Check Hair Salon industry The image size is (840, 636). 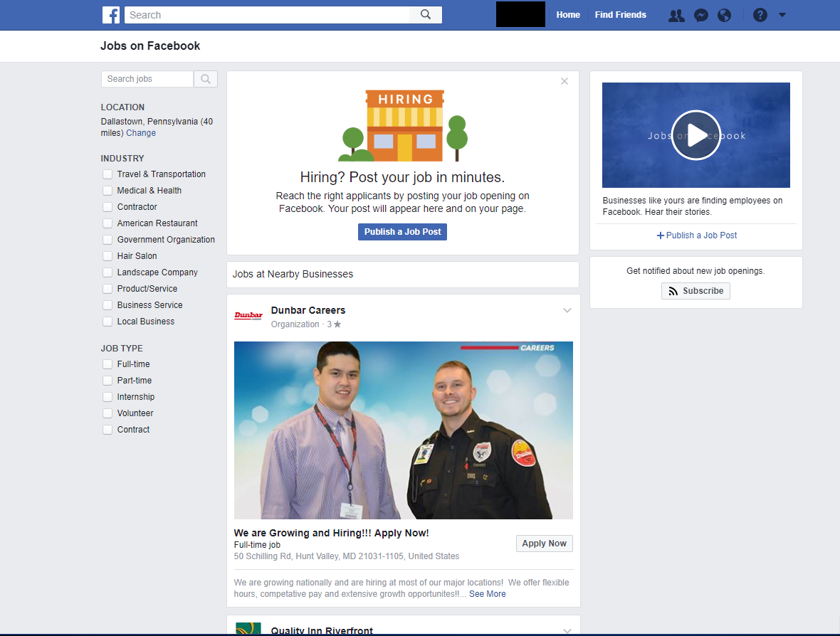pyautogui.click(x=107, y=256)
